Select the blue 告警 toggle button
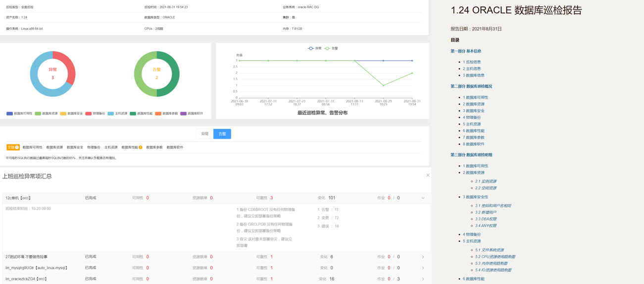This screenshot has height=284, width=644. (222, 134)
